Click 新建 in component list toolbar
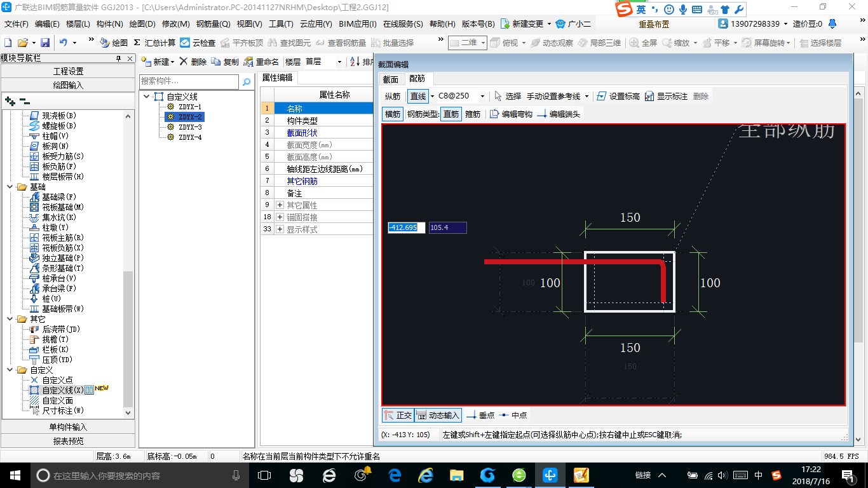The image size is (868, 488). tap(157, 62)
